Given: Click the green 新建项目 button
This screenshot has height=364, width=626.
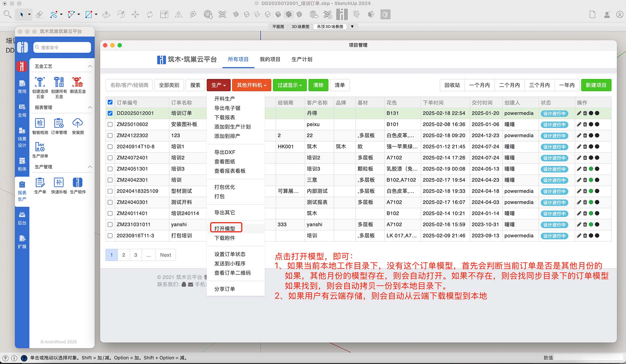Looking at the screenshot, I should [x=597, y=85].
